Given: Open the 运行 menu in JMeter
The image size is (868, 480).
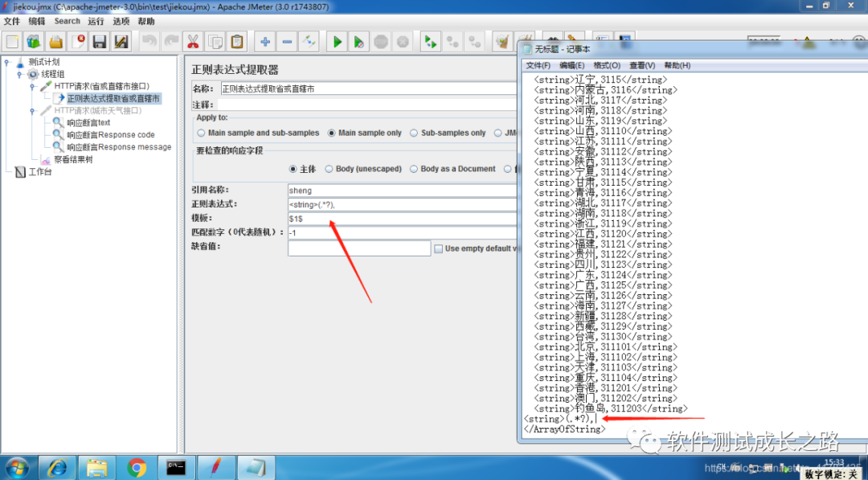Looking at the screenshot, I should pyautogui.click(x=96, y=22).
